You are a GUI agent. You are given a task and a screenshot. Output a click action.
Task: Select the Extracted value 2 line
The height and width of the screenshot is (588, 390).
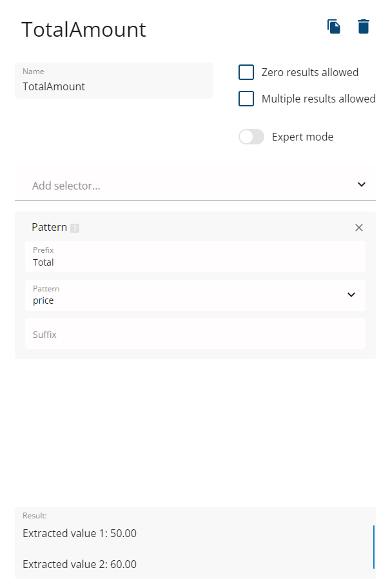[79, 564]
